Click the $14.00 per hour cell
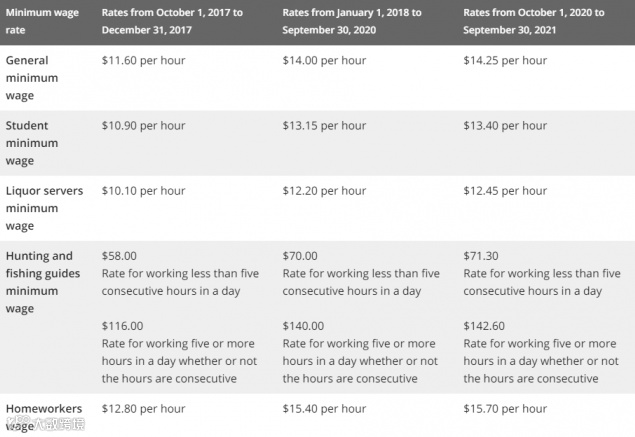This screenshot has height=437, width=635. pos(324,60)
